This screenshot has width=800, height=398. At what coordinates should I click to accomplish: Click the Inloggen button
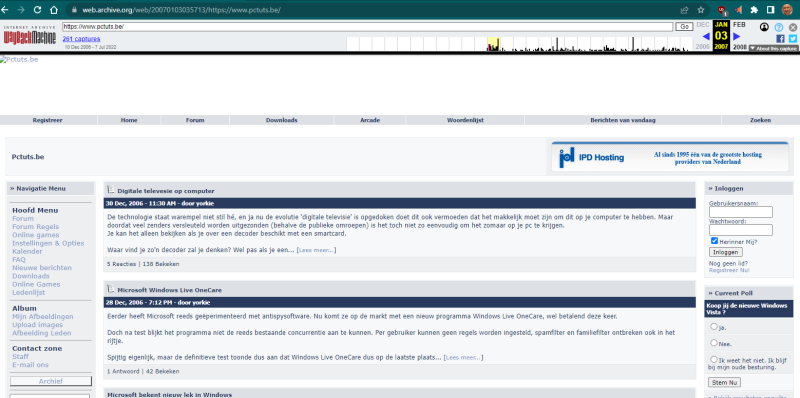point(726,252)
